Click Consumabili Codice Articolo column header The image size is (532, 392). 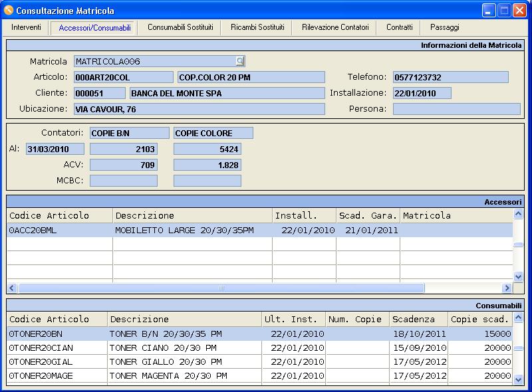[57, 320]
